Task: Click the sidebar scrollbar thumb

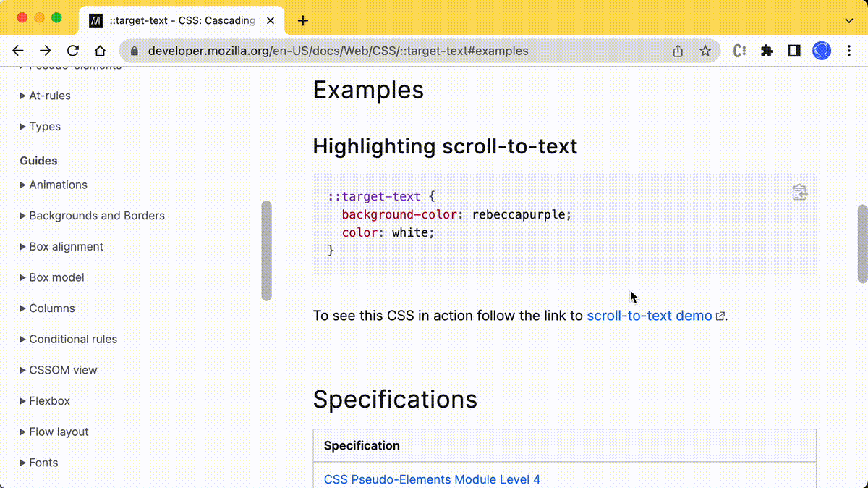Action: [x=266, y=250]
